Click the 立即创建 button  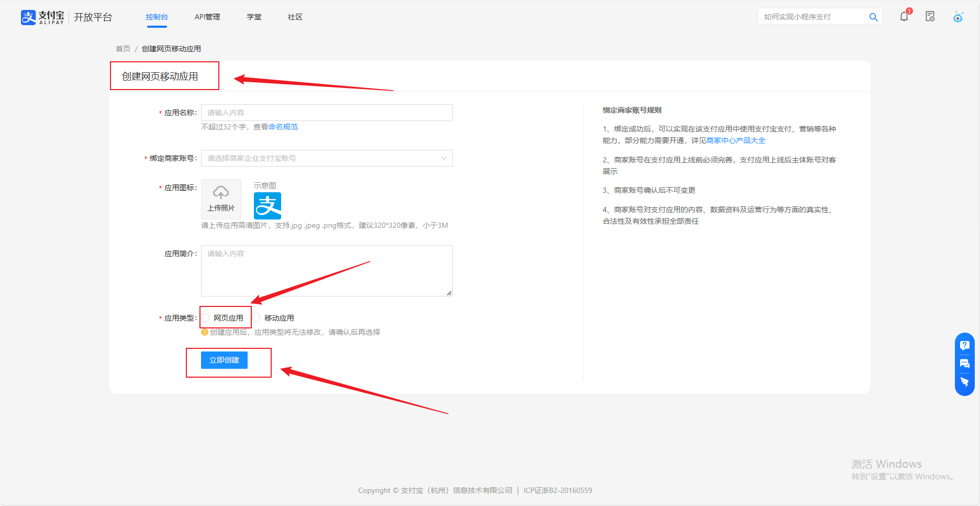pyautogui.click(x=224, y=360)
